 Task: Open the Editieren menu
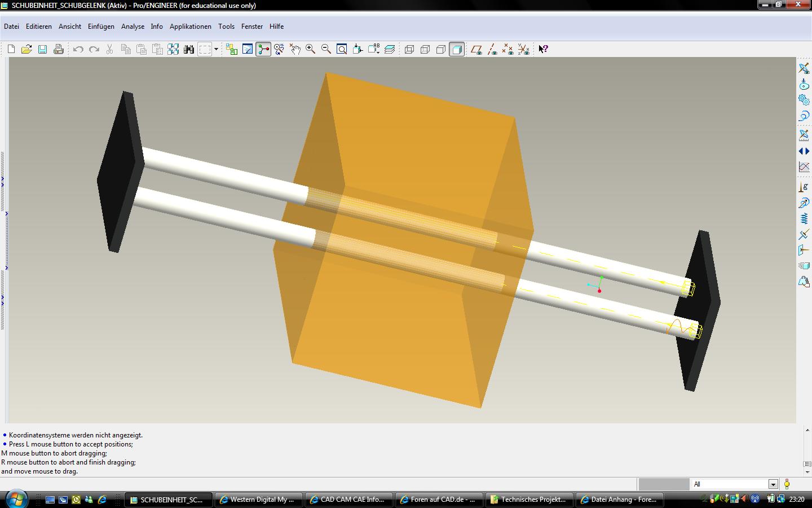tap(39, 27)
